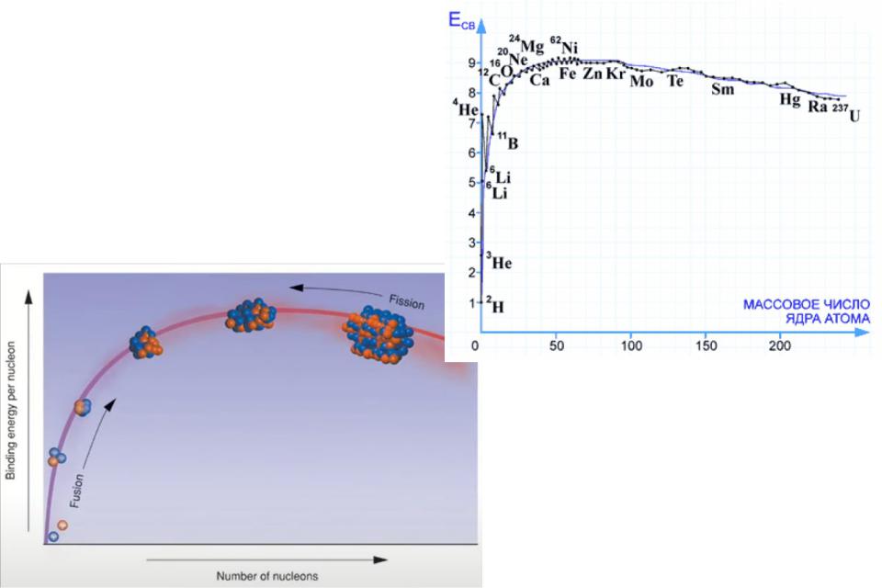Click the 'МАССОВОЕ ЧИСЛО' axis caption
Screen dimensions: 882x588
807,304
